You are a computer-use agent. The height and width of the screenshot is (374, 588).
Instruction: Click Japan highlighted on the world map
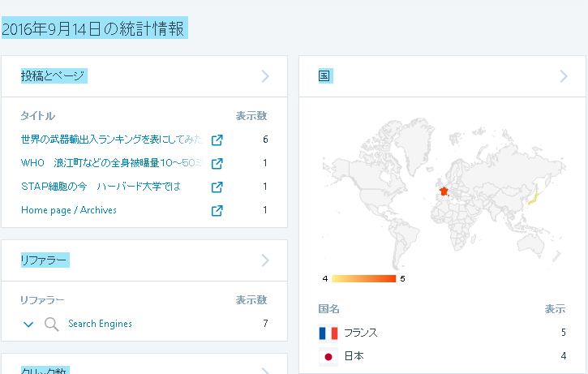(533, 197)
